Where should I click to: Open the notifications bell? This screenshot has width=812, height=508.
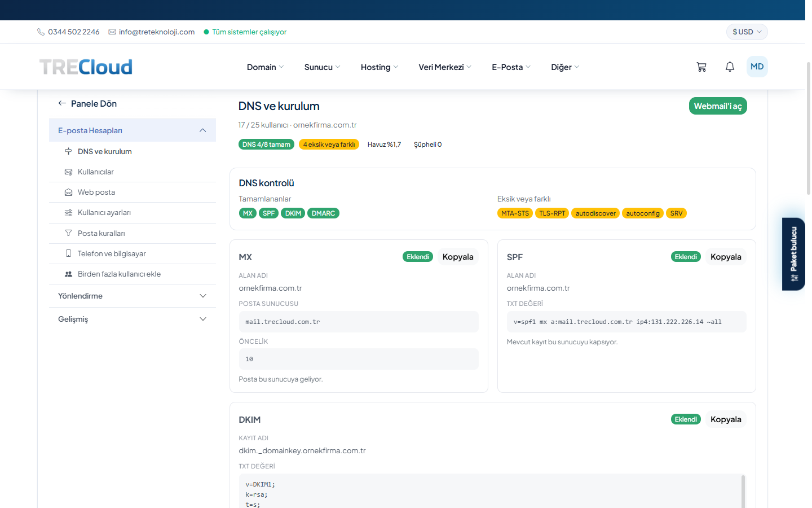(x=730, y=67)
